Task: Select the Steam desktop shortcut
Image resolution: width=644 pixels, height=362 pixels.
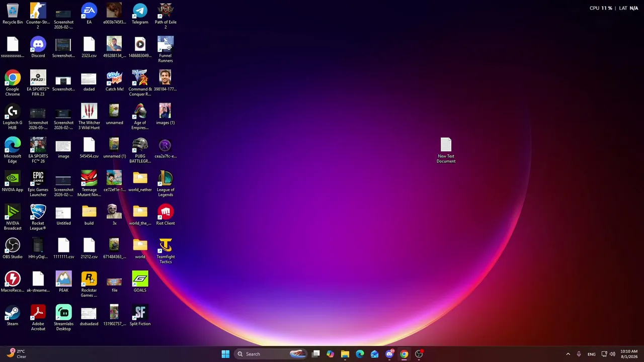Action: pyautogui.click(x=13, y=316)
